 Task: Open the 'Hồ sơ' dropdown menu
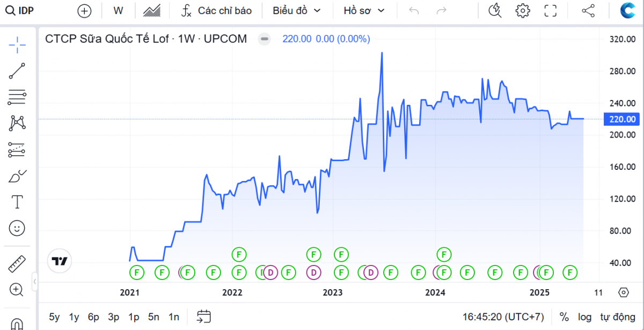coord(364,11)
